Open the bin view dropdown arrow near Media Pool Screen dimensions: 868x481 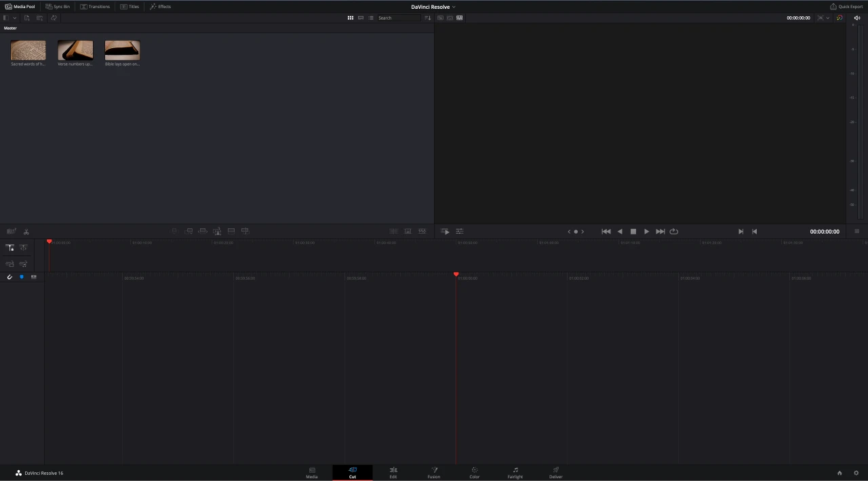14,18
